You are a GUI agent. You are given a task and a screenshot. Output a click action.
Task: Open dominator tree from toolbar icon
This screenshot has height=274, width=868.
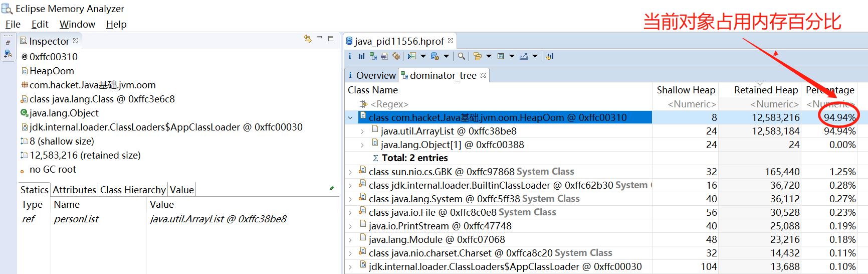(x=373, y=56)
